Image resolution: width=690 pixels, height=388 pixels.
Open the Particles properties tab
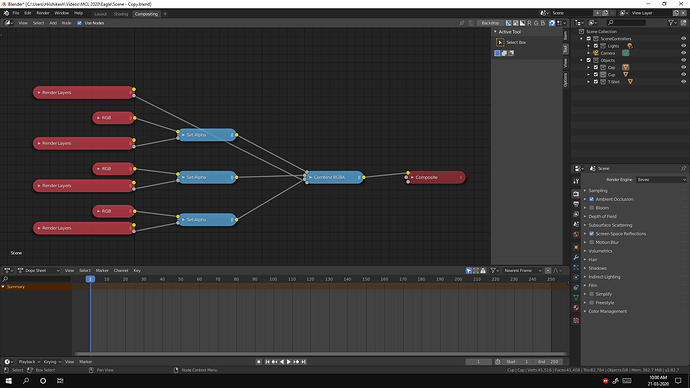click(x=576, y=267)
